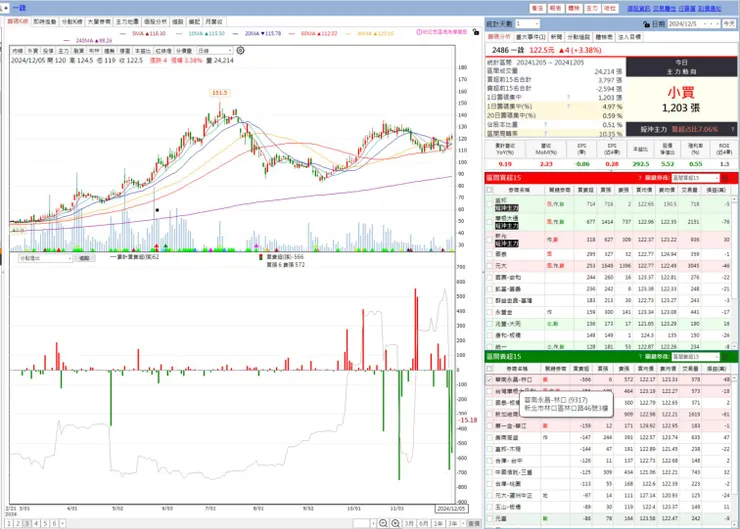Tick the 兆豐-大同 broker checkbox
This screenshot has width=740, height=529.
coord(489,324)
